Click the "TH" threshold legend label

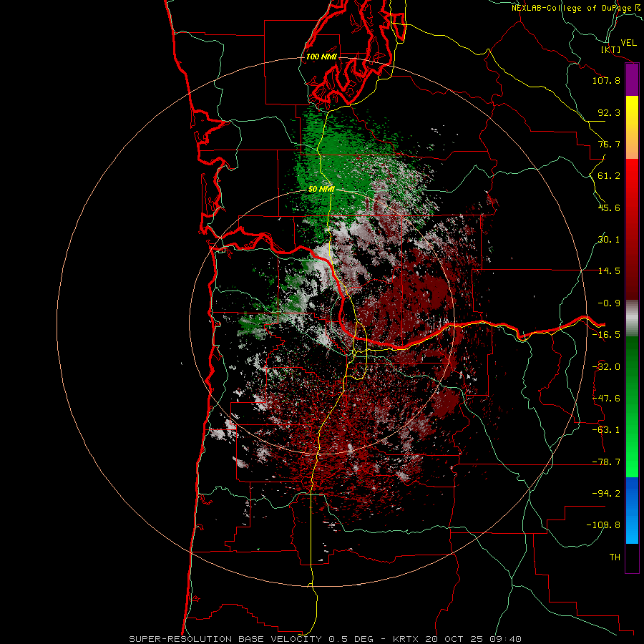point(615,557)
